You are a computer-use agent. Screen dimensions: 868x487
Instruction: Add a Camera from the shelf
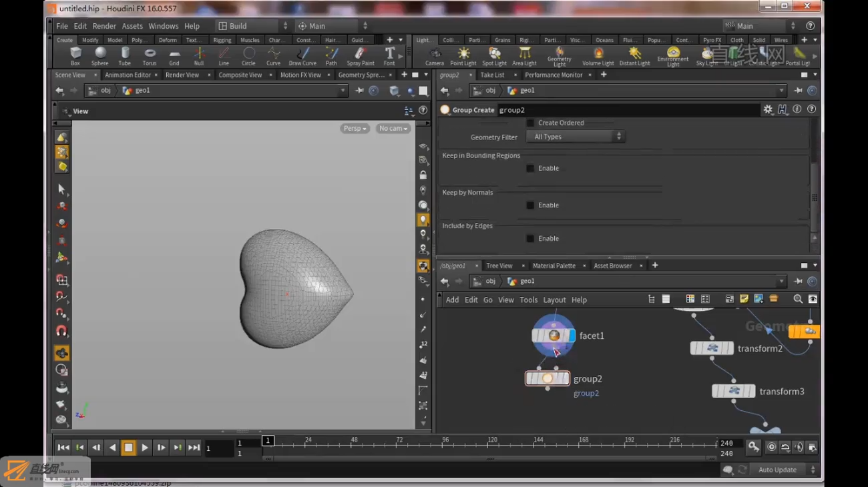435,57
